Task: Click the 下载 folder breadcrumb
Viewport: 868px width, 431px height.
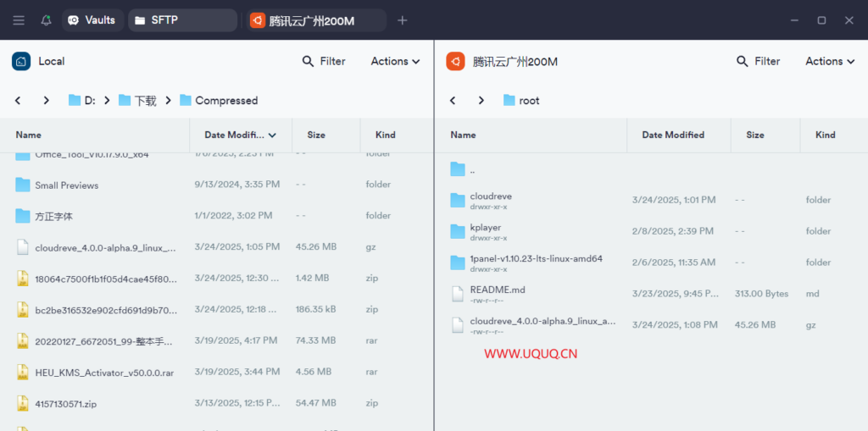Action: click(137, 100)
